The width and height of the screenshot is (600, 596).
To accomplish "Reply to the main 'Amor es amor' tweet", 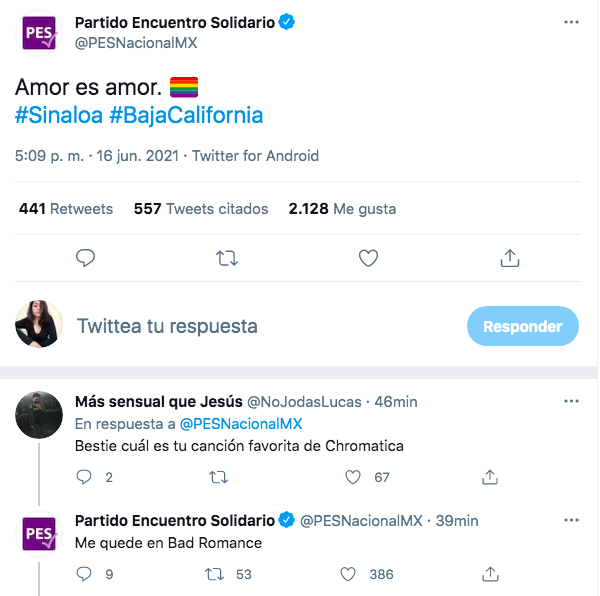I will (x=86, y=258).
